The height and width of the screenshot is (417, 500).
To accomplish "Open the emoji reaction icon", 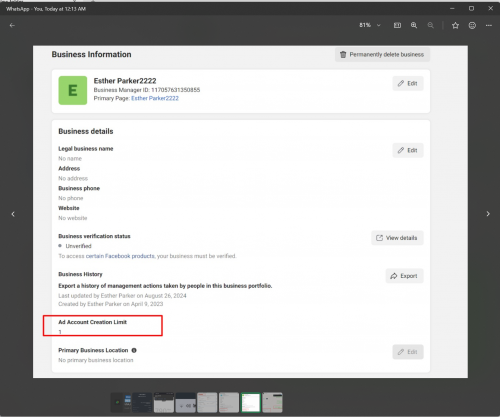I will tap(472, 25).
